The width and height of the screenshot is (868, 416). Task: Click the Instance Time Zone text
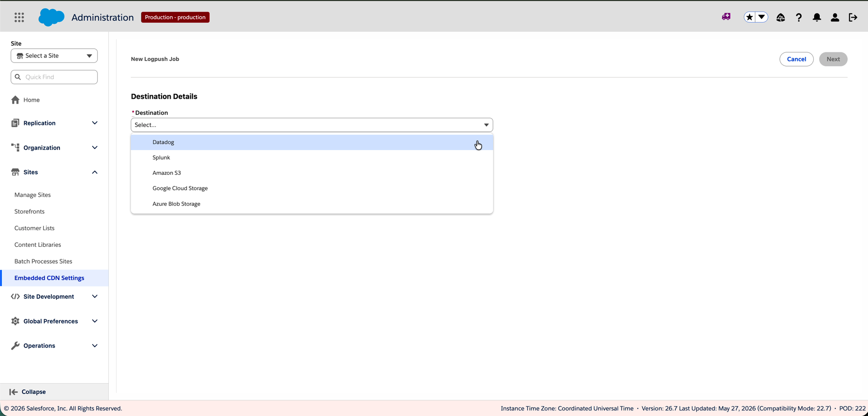567,408
